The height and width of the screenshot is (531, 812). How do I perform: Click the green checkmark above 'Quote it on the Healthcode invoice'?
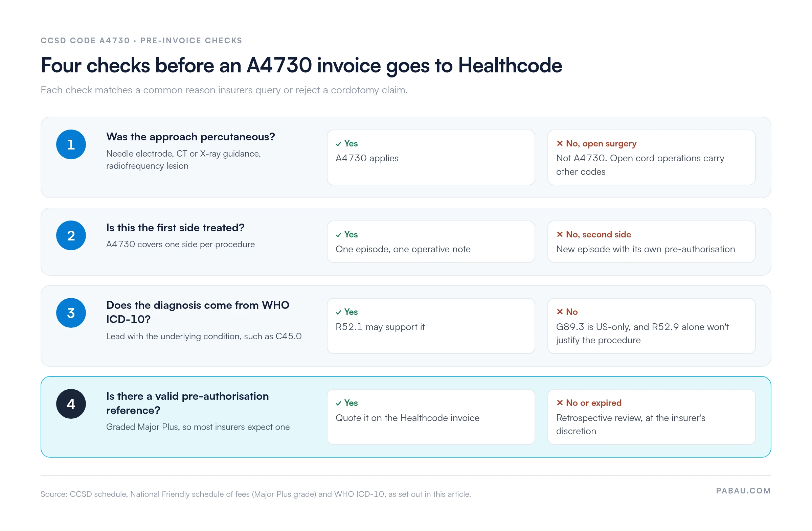coord(338,403)
